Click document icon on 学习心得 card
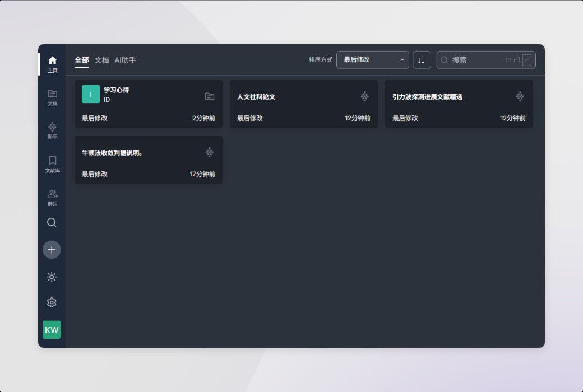 pos(210,97)
